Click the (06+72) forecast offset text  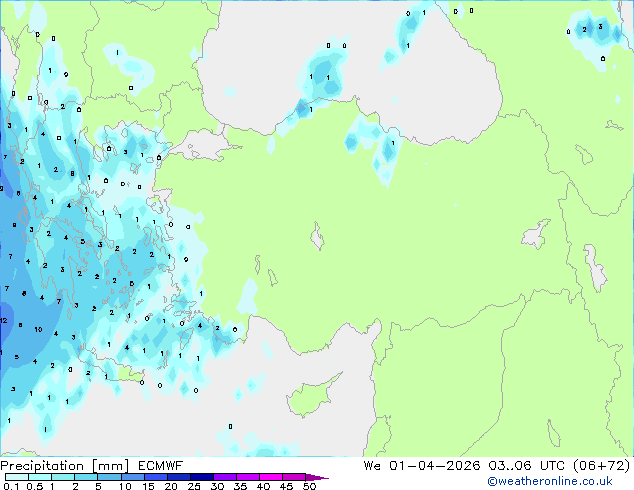click(x=602, y=466)
